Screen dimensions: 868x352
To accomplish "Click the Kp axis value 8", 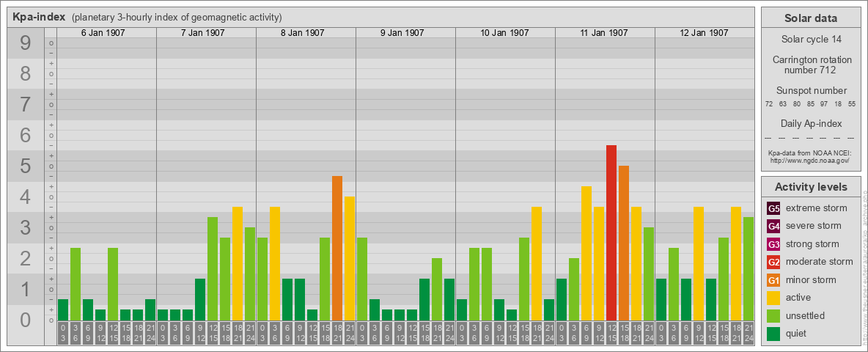I will tap(25, 73).
